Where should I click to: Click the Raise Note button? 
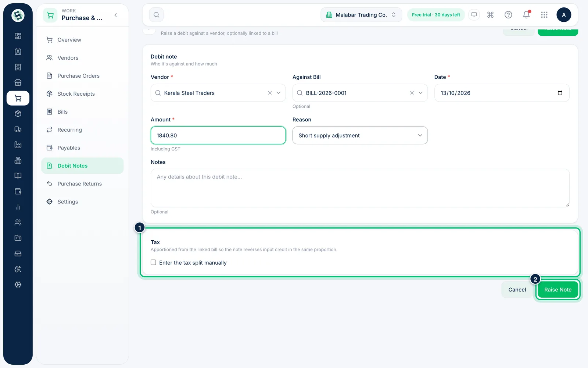pyautogui.click(x=557, y=290)
